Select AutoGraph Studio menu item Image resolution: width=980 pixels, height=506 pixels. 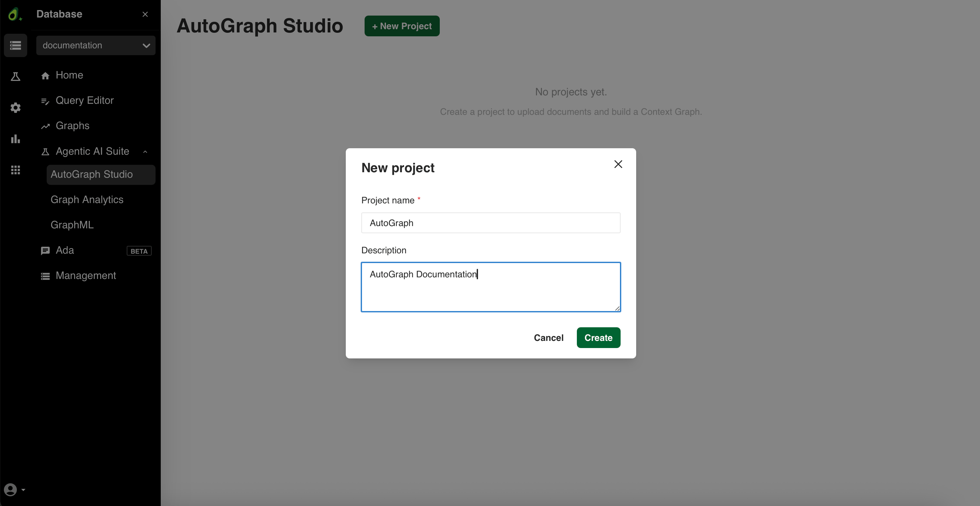[x=101, y=175]
